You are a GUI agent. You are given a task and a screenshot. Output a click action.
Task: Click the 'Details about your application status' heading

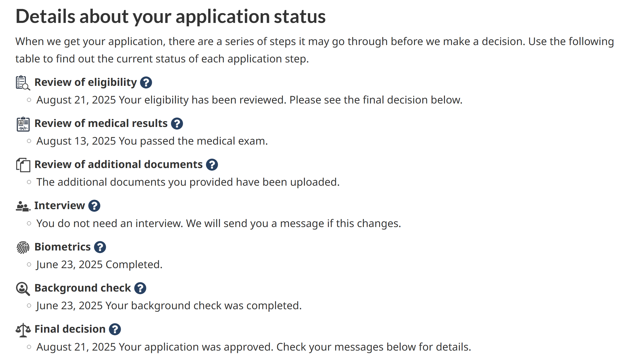tap(170, 16)
